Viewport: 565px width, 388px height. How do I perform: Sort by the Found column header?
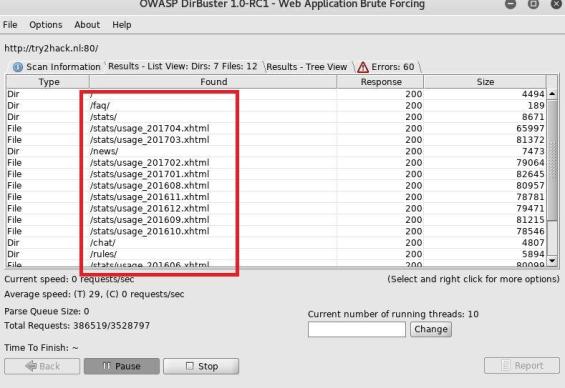tap(213, 82)
